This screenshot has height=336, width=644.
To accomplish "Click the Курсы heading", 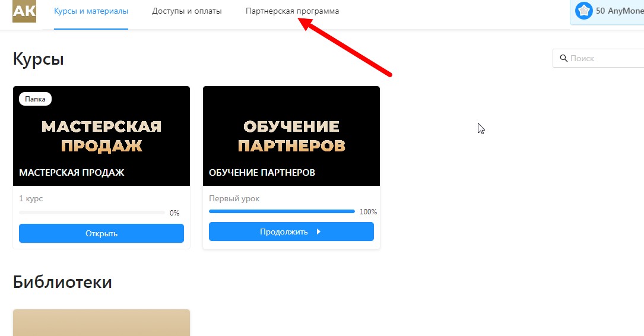I will 38,59.
